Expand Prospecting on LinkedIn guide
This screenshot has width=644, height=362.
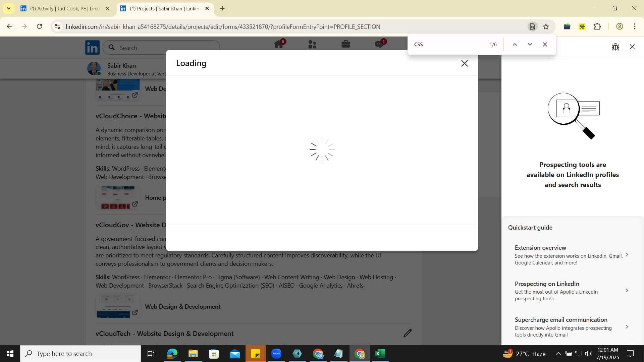tap(572, 291)
